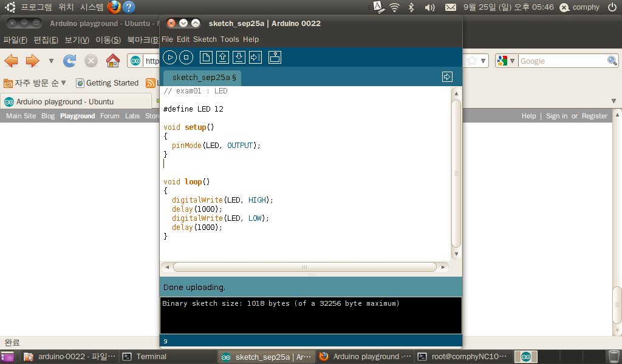Viewport: 622px width, 364px height.
Task: Bookmark this page with the star icon
Action: pyautogui.click(x=471, y=61)
